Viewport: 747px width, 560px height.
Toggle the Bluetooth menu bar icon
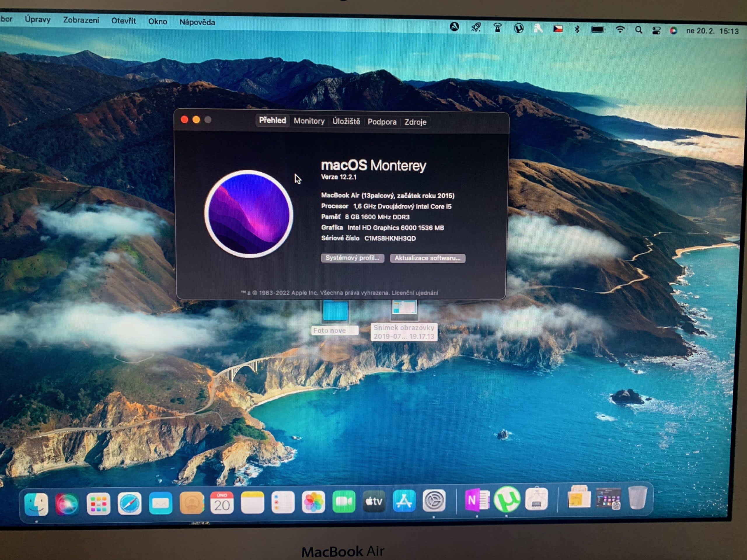pyautogui.click(x=577, y=29)
